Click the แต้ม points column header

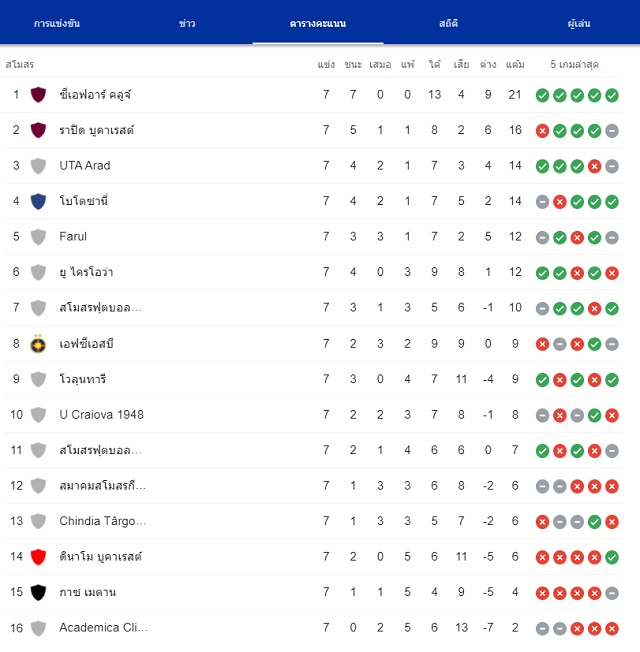point(515,64)
